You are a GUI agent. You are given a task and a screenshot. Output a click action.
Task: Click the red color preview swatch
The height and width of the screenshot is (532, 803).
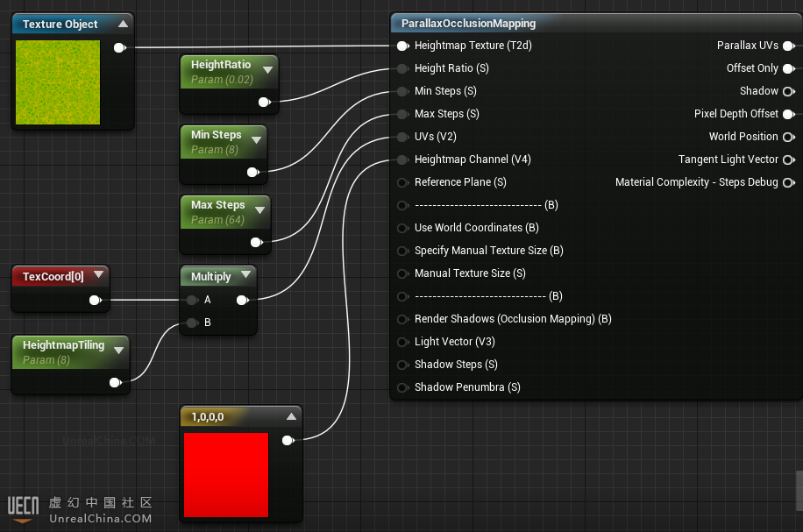[226, 474]
